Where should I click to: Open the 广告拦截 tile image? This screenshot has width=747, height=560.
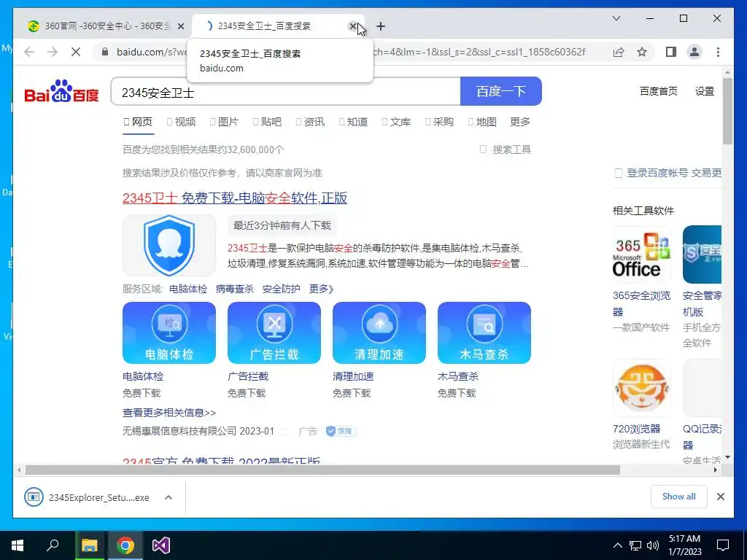point(274,332)
